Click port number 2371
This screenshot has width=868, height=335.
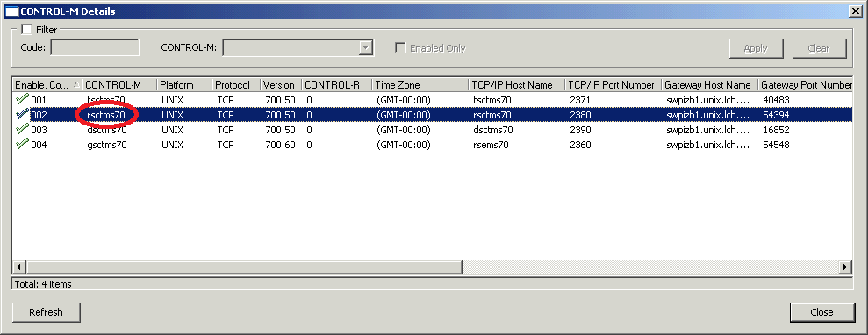580,100
